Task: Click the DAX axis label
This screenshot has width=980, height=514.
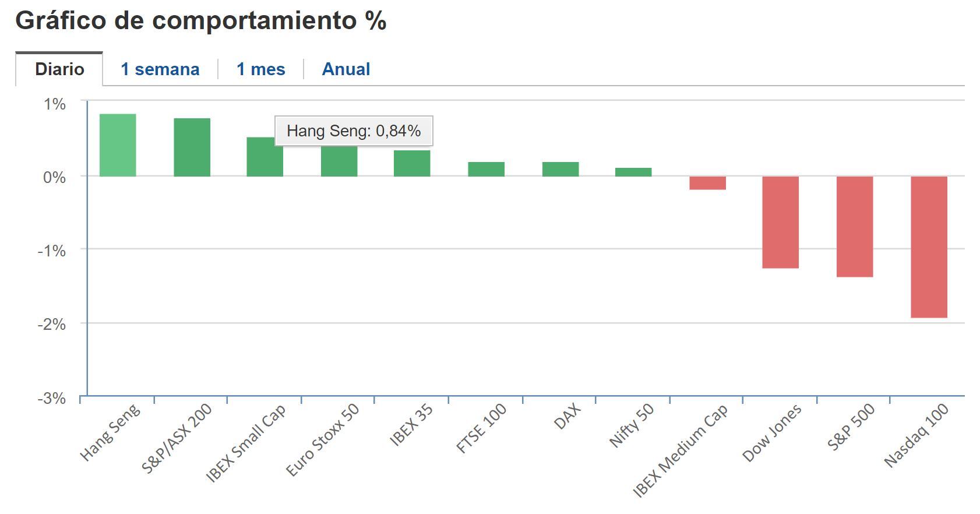Action: click(567, 417)
